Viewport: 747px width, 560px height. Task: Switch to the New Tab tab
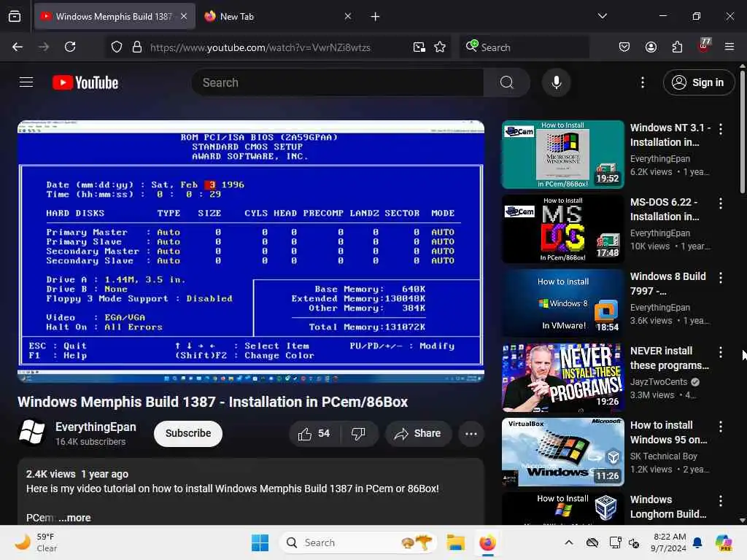tap(278, 17)
